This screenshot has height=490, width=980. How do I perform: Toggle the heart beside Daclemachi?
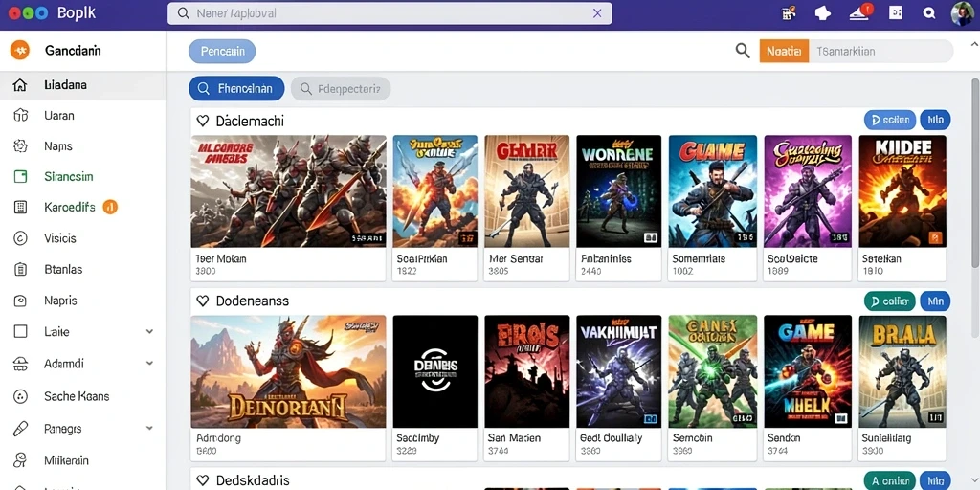203,121
